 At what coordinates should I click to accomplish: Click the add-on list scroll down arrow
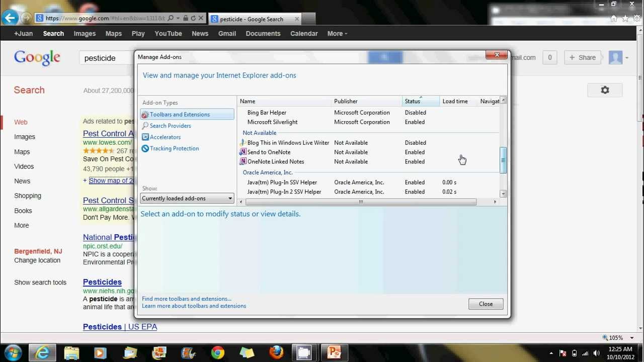click(x=503, y=194)
